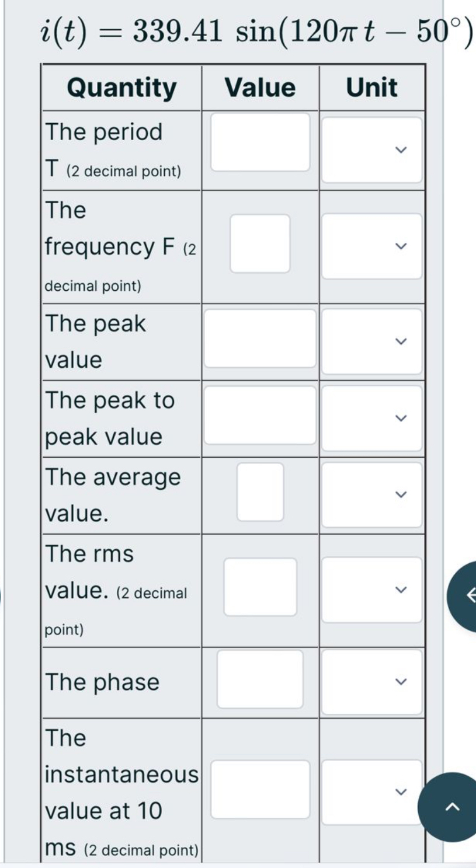476x868 pixels.
Task: Focus the value field for The frequency F
Action: point(260,243)
